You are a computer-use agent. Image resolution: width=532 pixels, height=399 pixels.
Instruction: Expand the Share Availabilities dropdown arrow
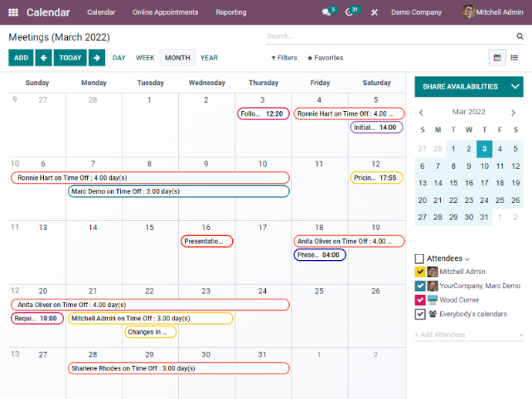coord(515,86)
